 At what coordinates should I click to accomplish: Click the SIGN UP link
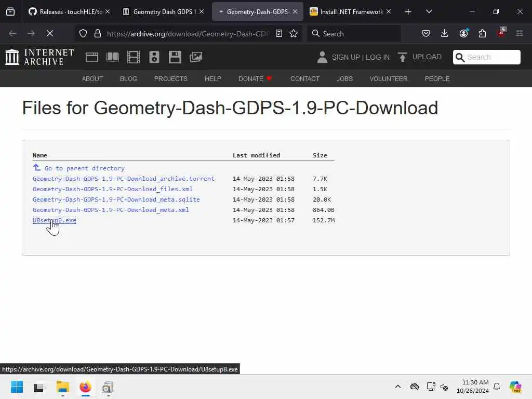tap(345, 57)
